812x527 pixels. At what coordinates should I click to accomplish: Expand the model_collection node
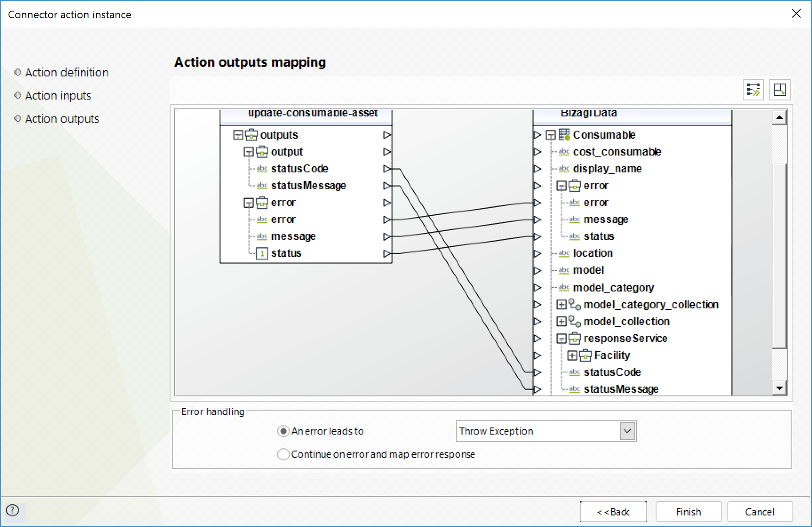tap(561, 321)
